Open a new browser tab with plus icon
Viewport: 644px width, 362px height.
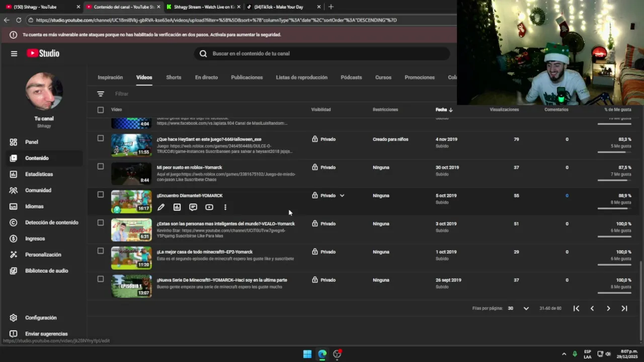coord(331,7)
